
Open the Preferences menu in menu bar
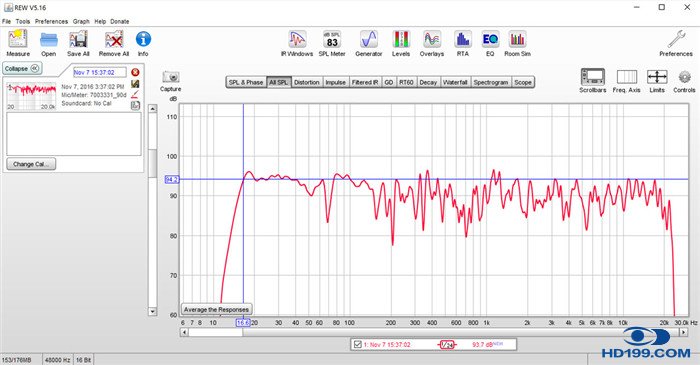click(51, 21)
